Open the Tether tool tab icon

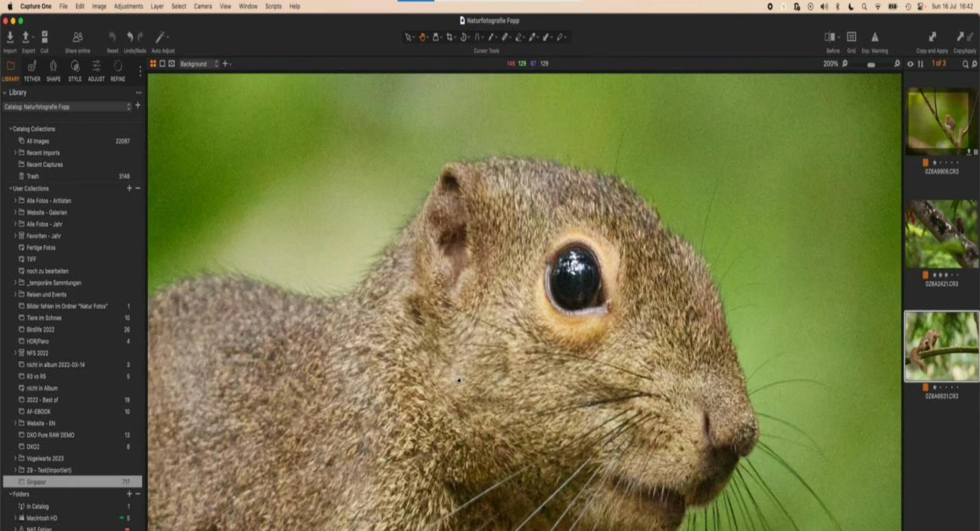pos(32,67)
